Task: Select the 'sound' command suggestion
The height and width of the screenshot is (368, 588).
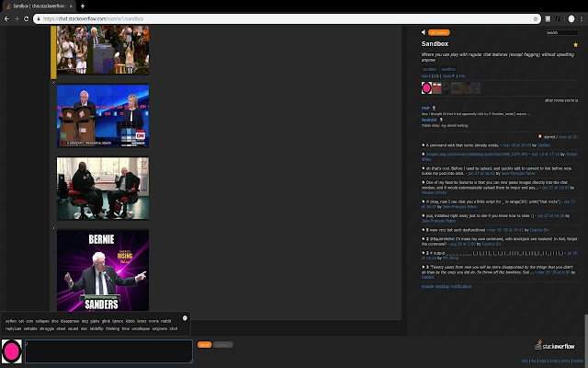Action: point(73,329)
